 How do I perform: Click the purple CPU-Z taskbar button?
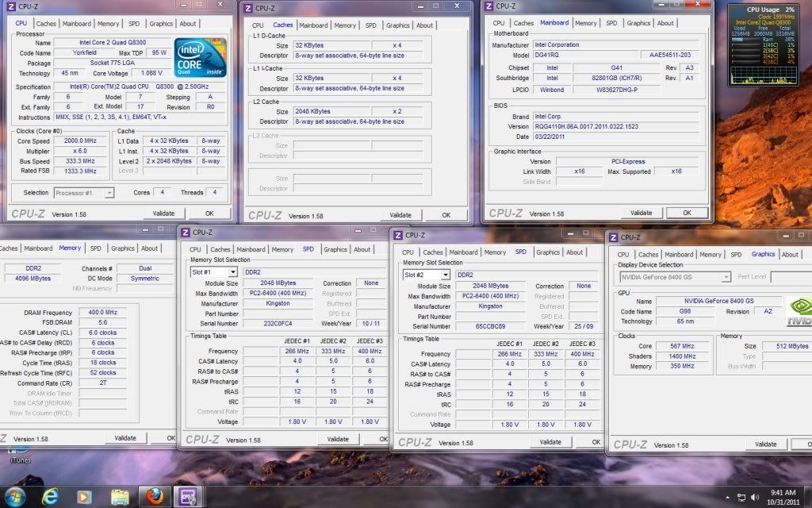(x=189, y=497)
